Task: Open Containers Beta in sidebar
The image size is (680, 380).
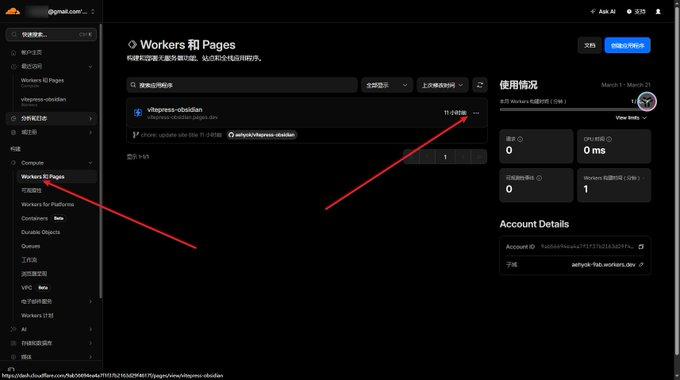Action: click(42, 218)
